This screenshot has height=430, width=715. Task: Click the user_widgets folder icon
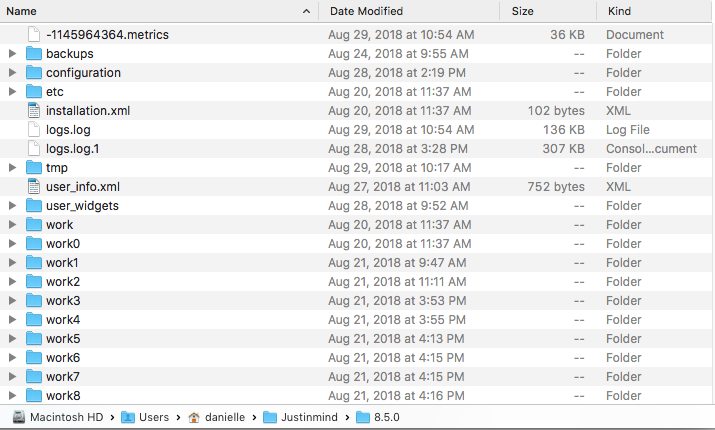pos(33,206)
